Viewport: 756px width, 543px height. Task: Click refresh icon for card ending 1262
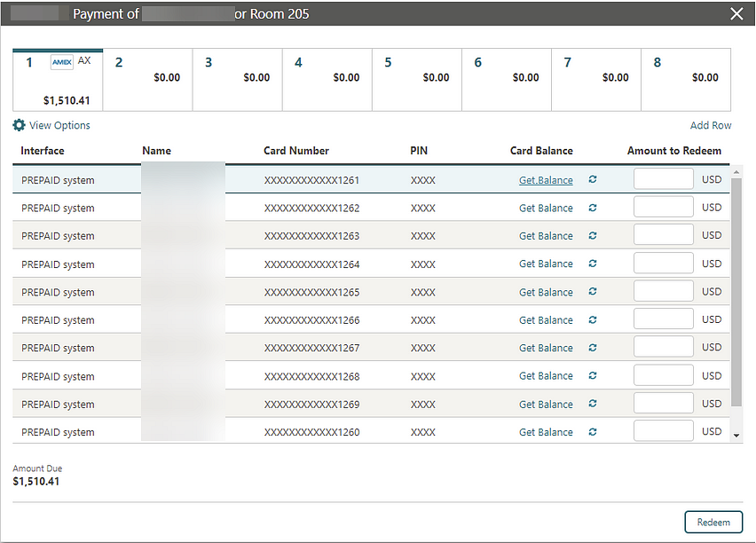tap(593, 208)
